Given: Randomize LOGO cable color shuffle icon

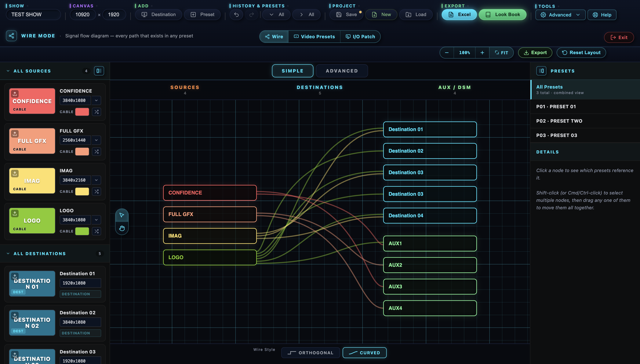Looking at the screenshot, I should [96, 231].
